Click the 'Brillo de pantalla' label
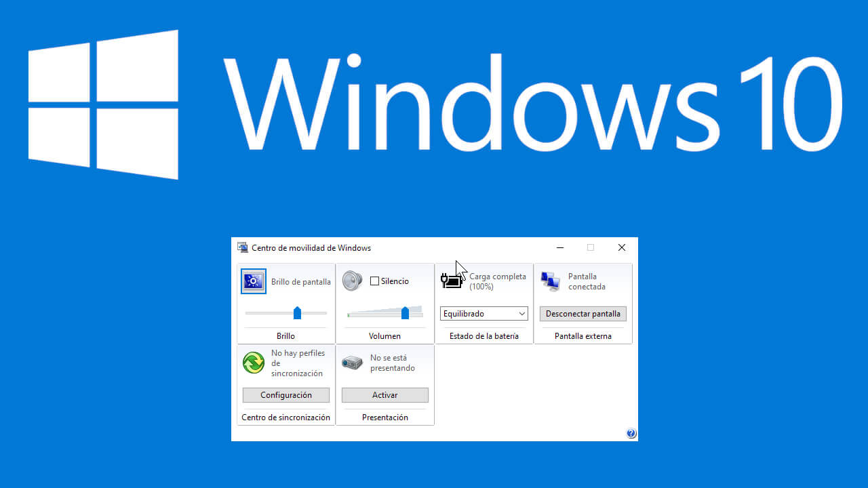The height and width of the screenshot is (488, 868). pyautogui.click(x=301, y=282)
